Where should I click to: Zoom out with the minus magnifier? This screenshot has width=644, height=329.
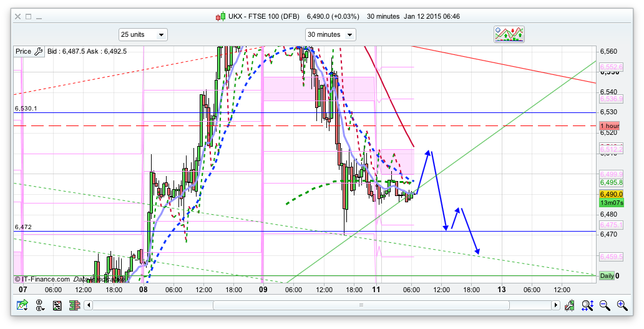605,305
